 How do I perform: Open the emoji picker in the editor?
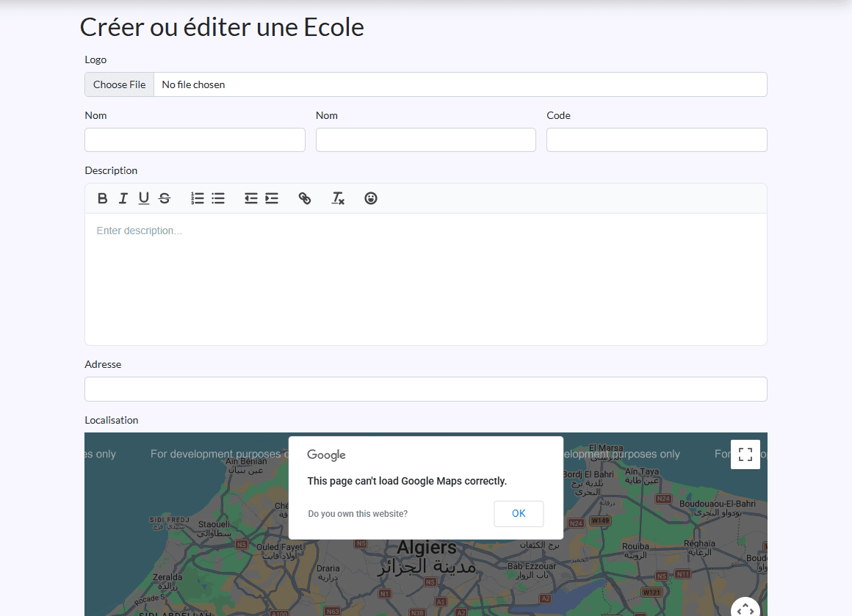[x=371, y=198]
